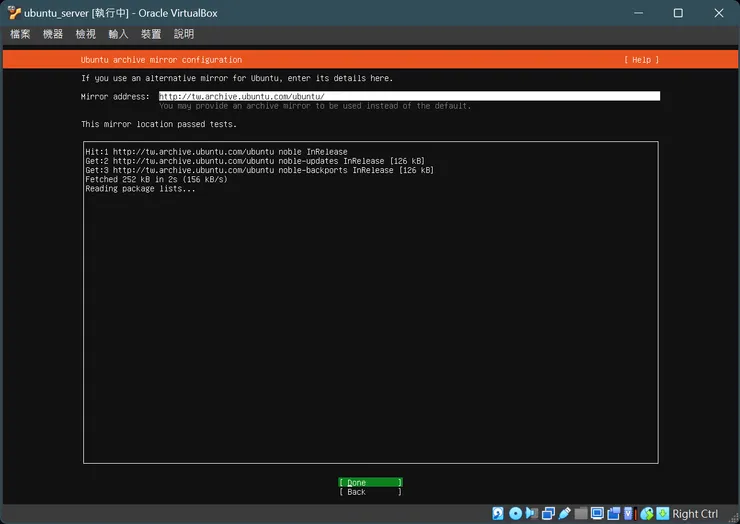Click the optical disc drive icon
Image resolution: width=740 pixels, height=524 pixels.
[515, 513]
